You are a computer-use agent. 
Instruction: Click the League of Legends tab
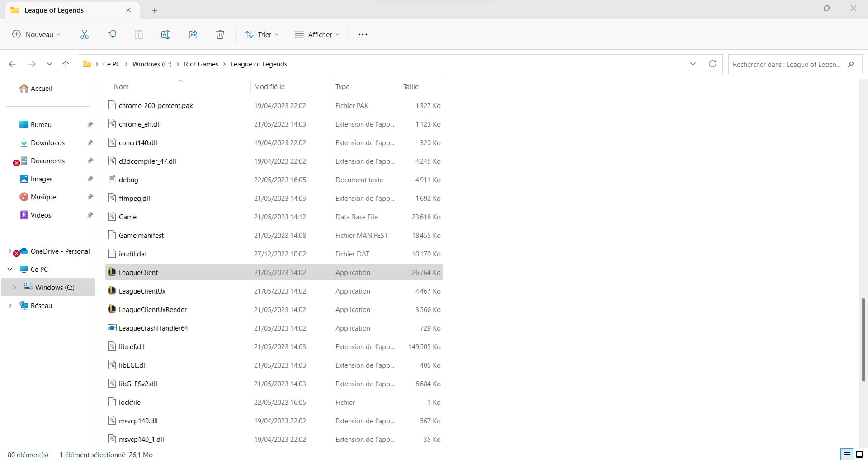(72, 10)
